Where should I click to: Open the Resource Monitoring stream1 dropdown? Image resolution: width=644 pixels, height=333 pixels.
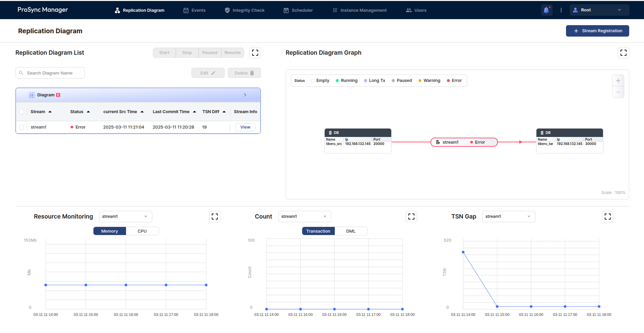(125, 217)
